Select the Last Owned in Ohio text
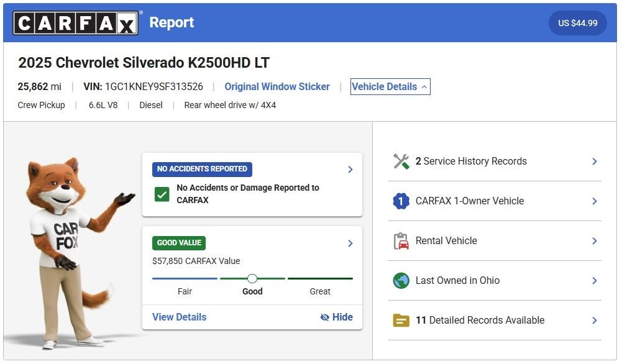This screenshot has height=364, width=622. pos(457,280)
